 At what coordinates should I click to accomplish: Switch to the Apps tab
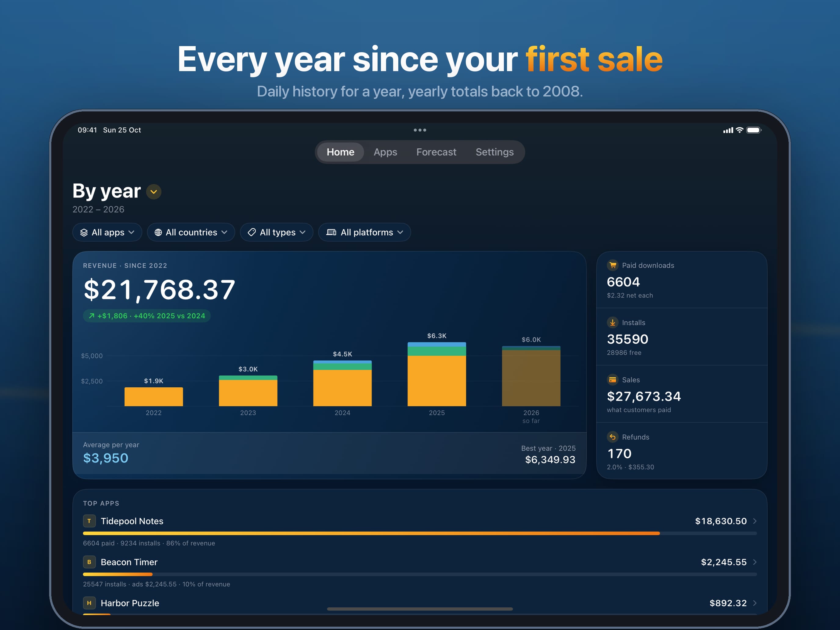(385, 152)
